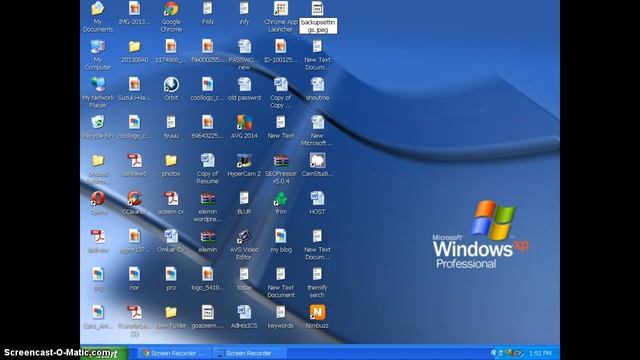Open the delnew5 PDF icon

point(134,160)
